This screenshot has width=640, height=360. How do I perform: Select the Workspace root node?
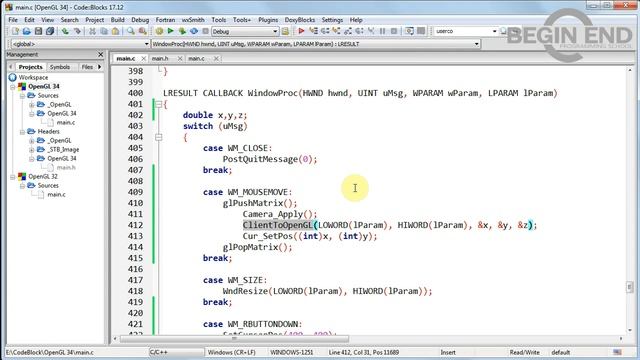[x=33, y=78]
